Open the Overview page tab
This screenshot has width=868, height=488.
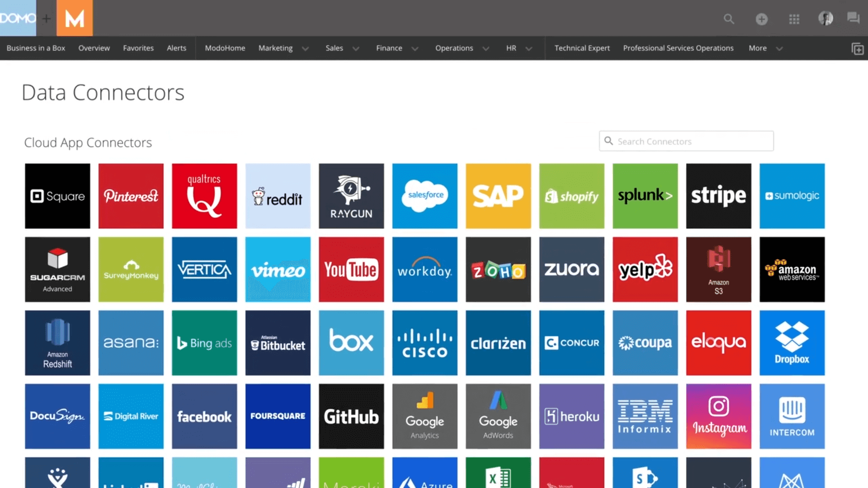(94, 48)
